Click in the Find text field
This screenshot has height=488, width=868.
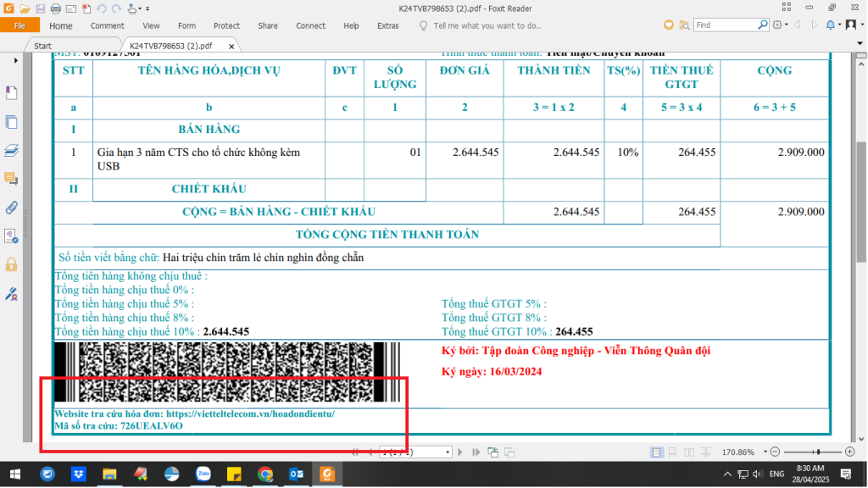click(x=726, y=25)
